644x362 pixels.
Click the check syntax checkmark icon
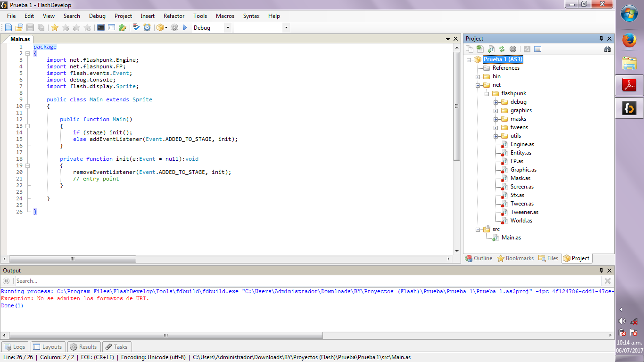point(136,28)
